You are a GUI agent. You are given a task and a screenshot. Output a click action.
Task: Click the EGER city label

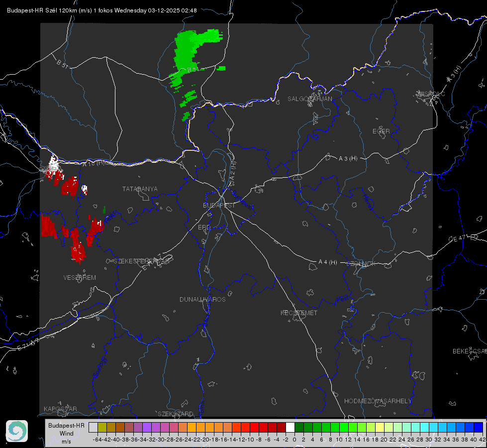coord(381,131)
